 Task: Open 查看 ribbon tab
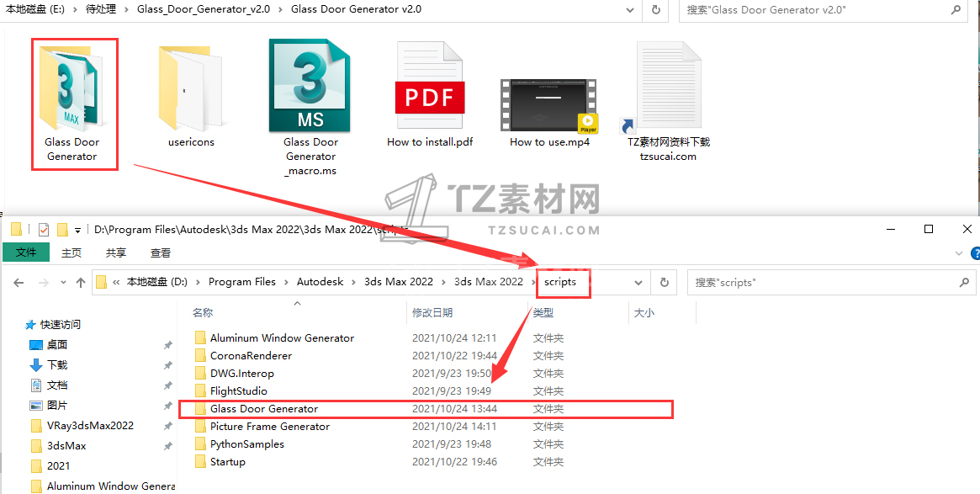point(161,252)
